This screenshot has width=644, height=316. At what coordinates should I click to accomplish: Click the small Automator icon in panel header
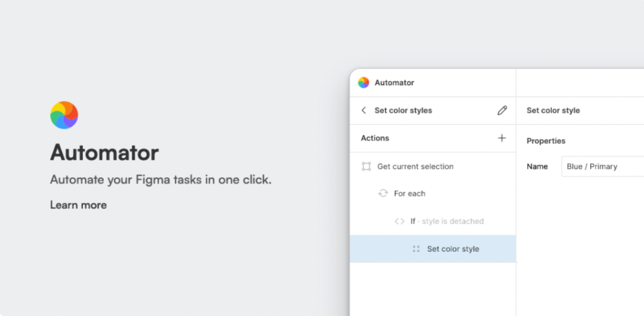click(x=364, y=83)
